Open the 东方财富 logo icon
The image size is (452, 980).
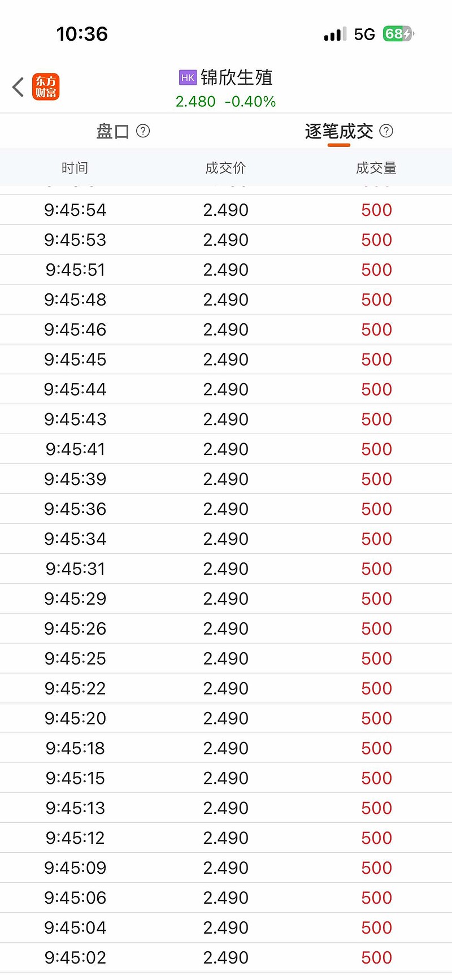46,87
